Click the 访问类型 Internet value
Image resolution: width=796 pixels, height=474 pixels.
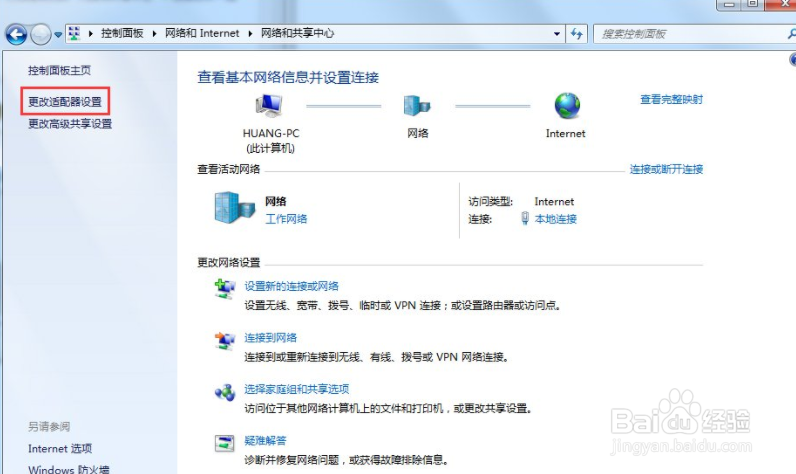click(x=554, y=201)
